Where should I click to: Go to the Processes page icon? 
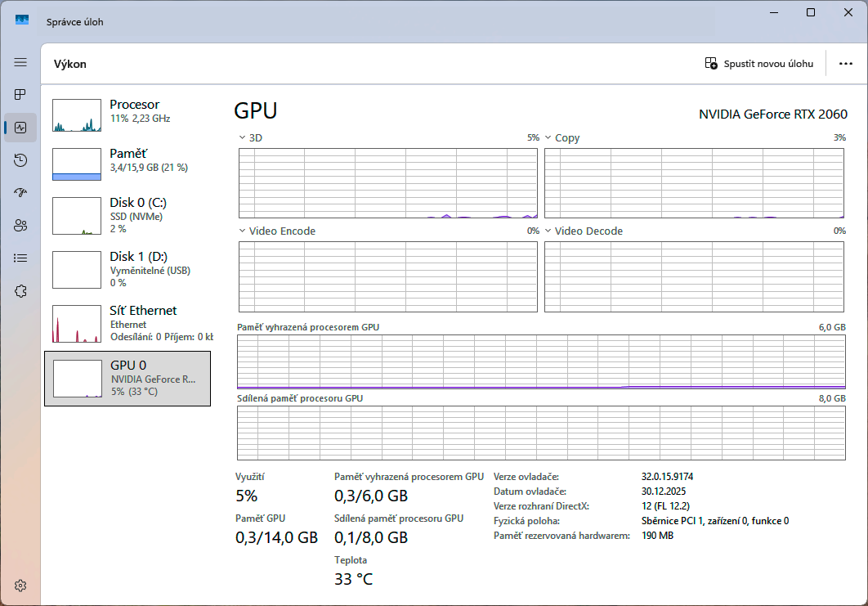pos(20,95)
